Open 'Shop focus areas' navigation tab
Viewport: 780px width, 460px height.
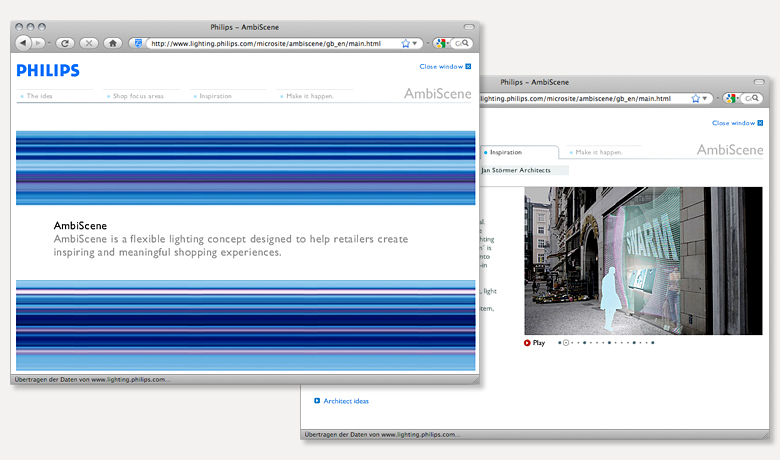coord(138,96)
